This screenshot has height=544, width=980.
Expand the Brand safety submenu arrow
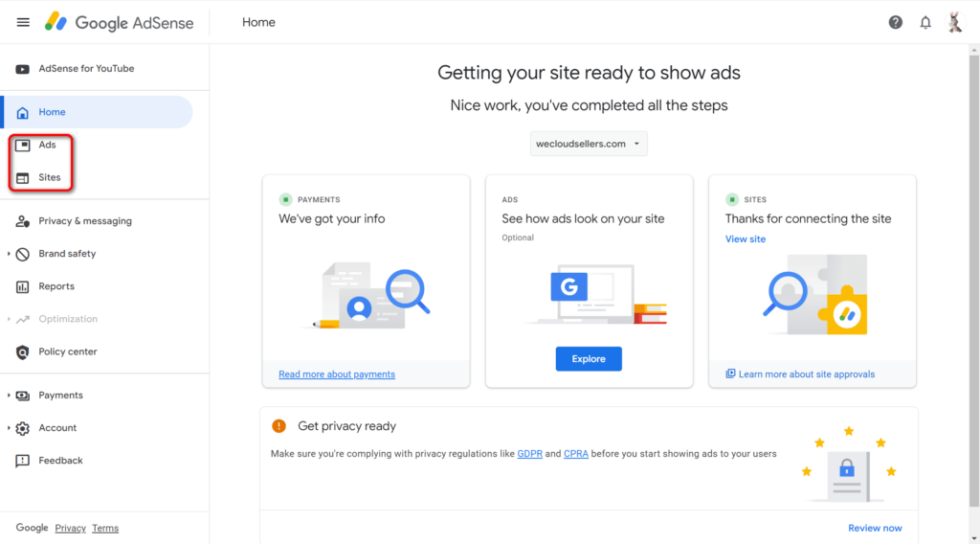(9, 254)
